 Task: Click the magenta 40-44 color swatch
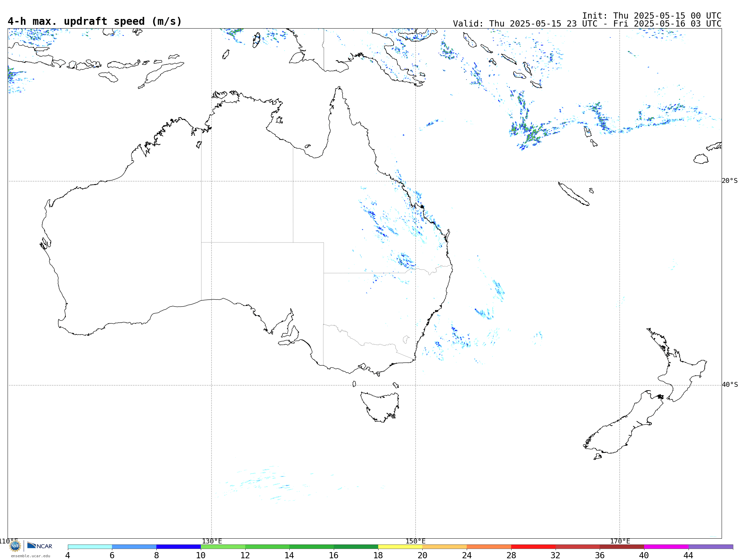(x=666, y=547)
